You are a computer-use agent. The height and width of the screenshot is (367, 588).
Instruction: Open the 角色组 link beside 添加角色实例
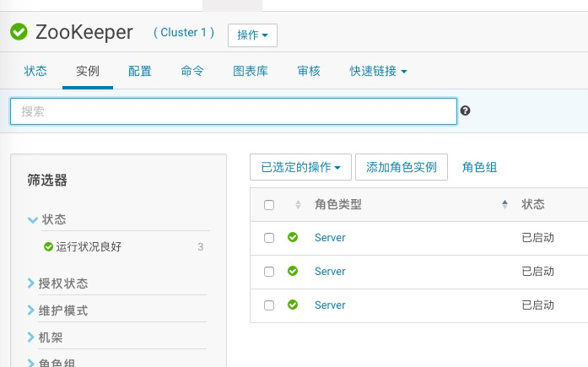480,167
